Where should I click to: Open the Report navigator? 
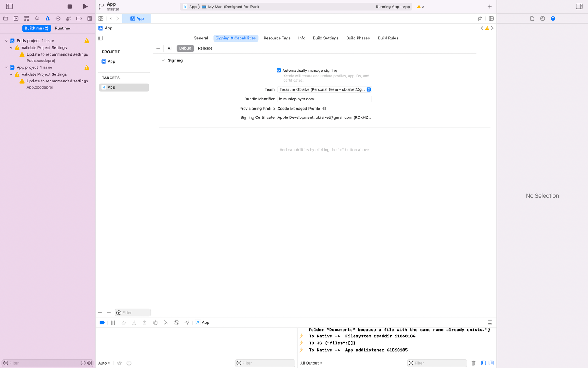(x=90, y=18)
